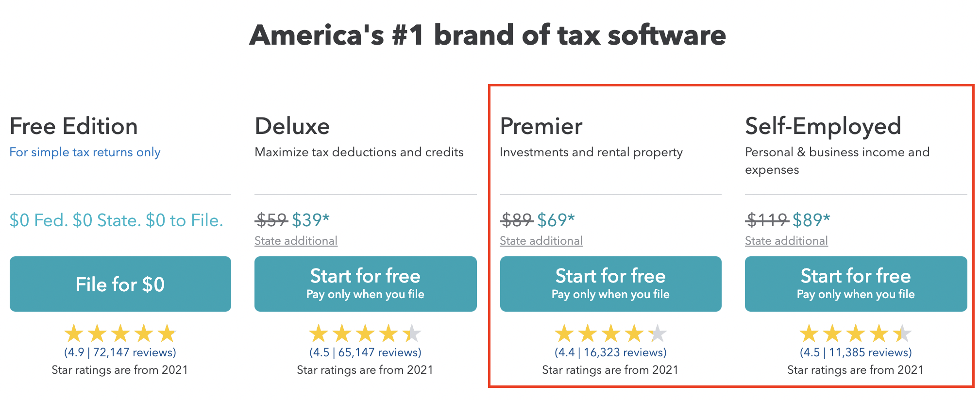
Task: Open the 16,323 reviews for Premier
Action: pos(610,352)
